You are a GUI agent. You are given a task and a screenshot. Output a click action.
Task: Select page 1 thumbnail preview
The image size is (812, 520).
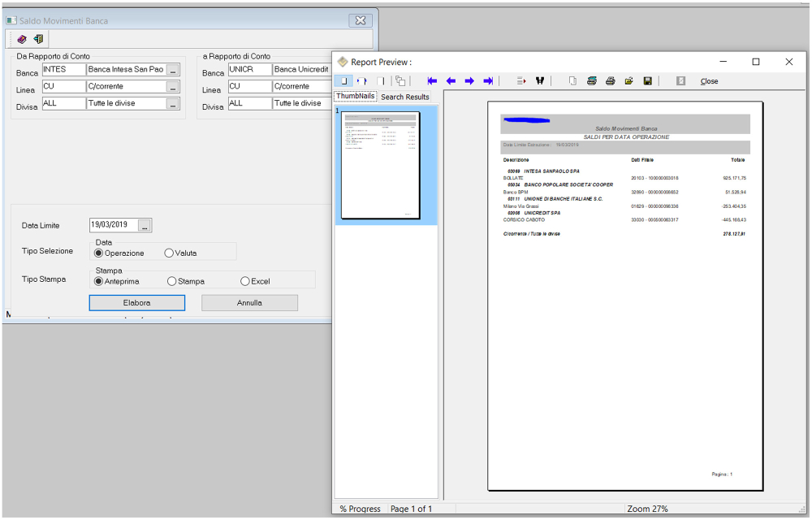380,166
